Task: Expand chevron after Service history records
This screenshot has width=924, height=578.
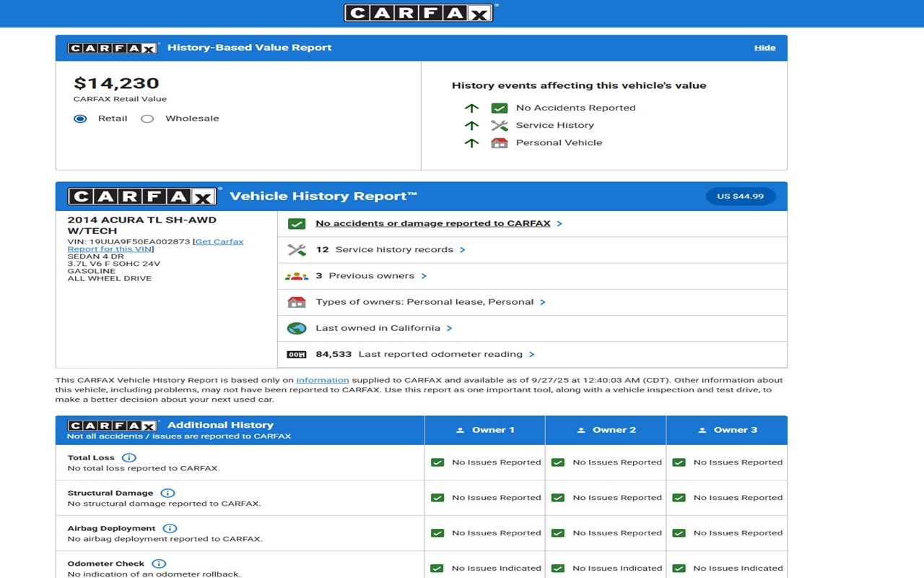Action: 463,250
